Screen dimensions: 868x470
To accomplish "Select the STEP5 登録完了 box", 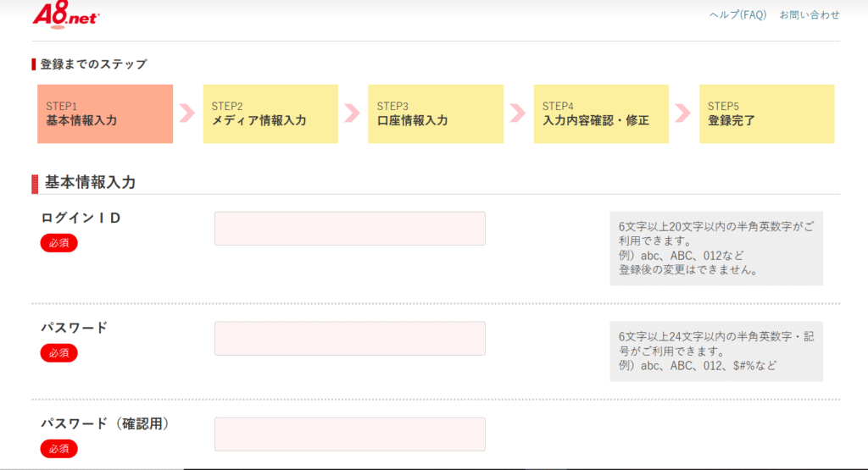I will click(x=766, y=114).
